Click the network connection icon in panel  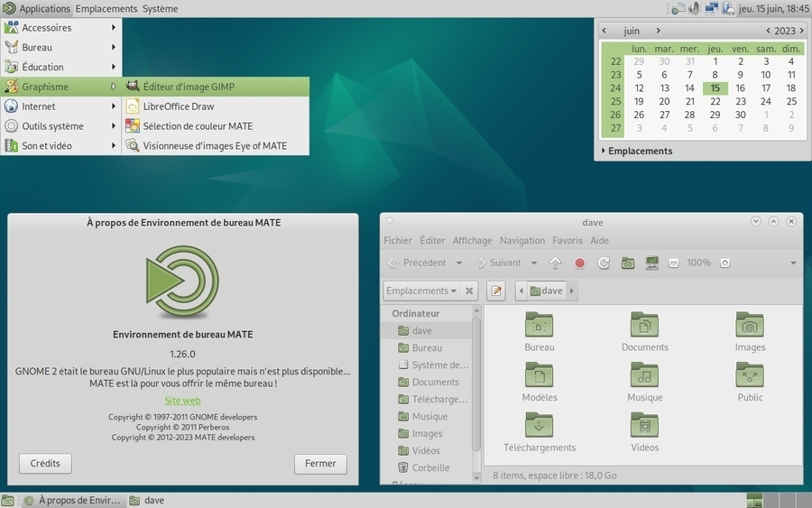pyautogui.click(x=712, y=8)
